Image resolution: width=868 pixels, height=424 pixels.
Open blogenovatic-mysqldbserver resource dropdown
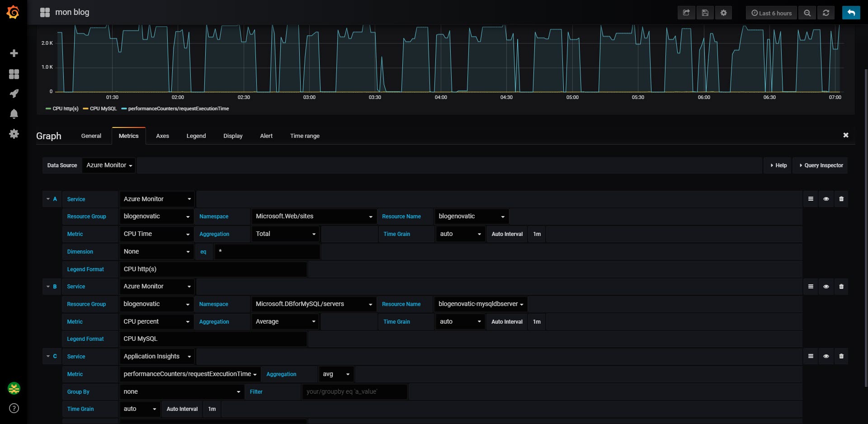481,304
